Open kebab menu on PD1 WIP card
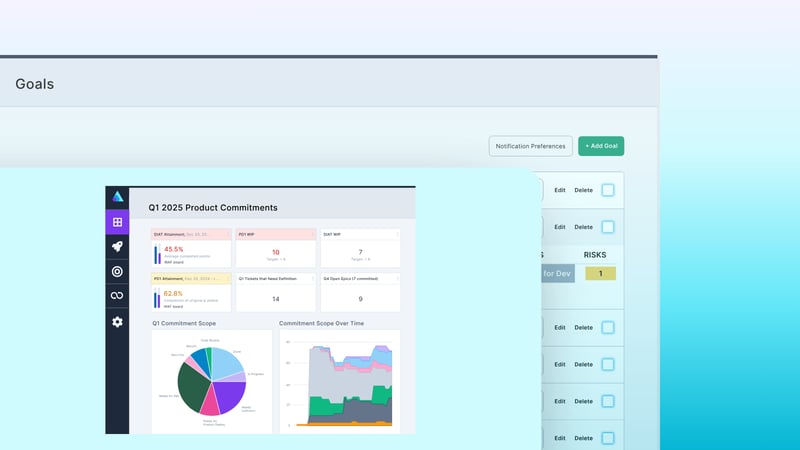The image size is (800, 450). click(312, 234)
